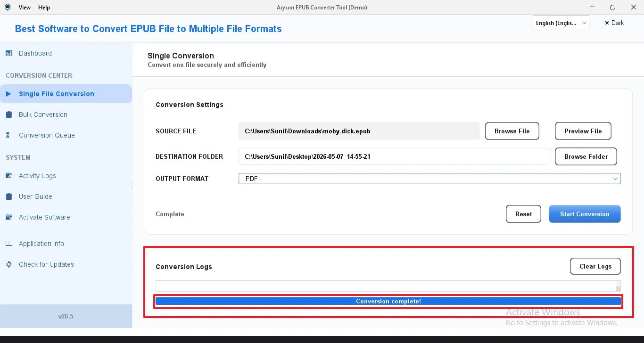Click the Check for Updates refresh icon

[9, 264]
